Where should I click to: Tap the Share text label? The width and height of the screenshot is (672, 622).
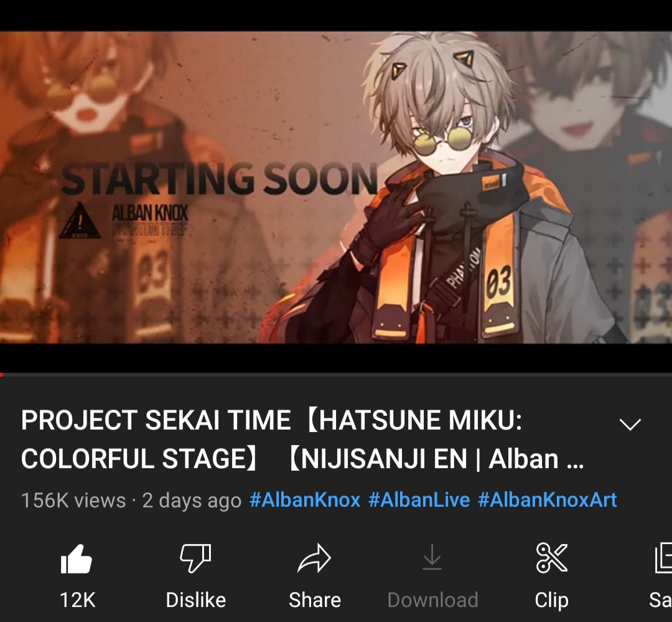[315, 600]
